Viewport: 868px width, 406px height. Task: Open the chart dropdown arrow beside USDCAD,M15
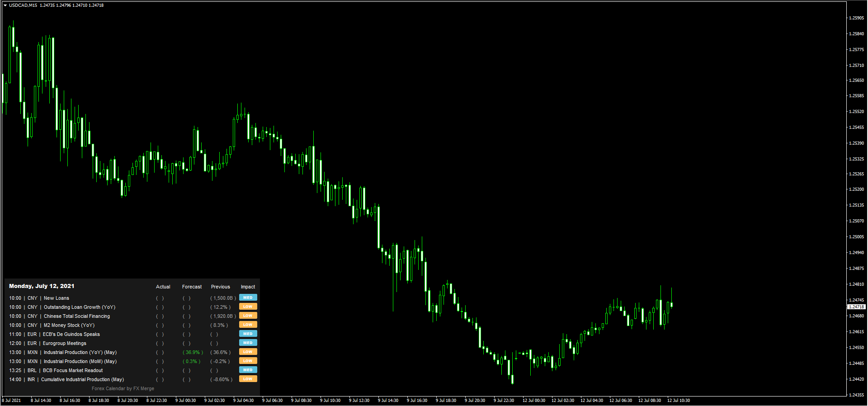pos(5,5)
